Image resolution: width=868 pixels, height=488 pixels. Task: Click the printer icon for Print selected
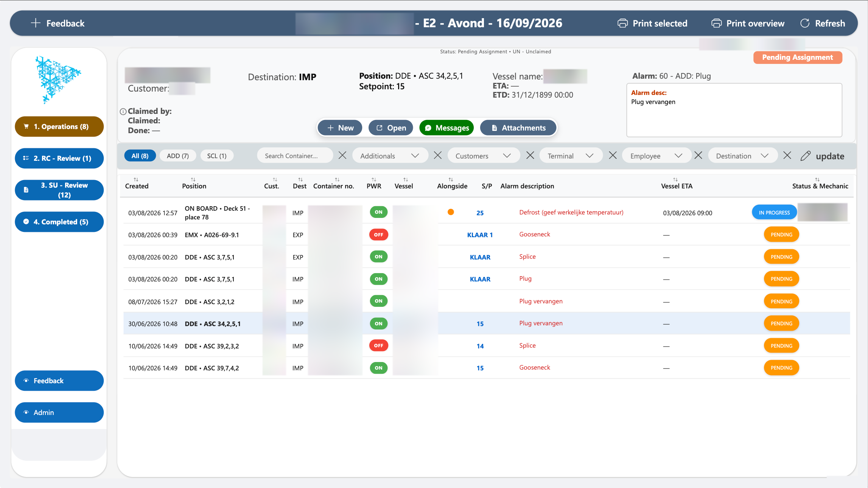(622, 23)
